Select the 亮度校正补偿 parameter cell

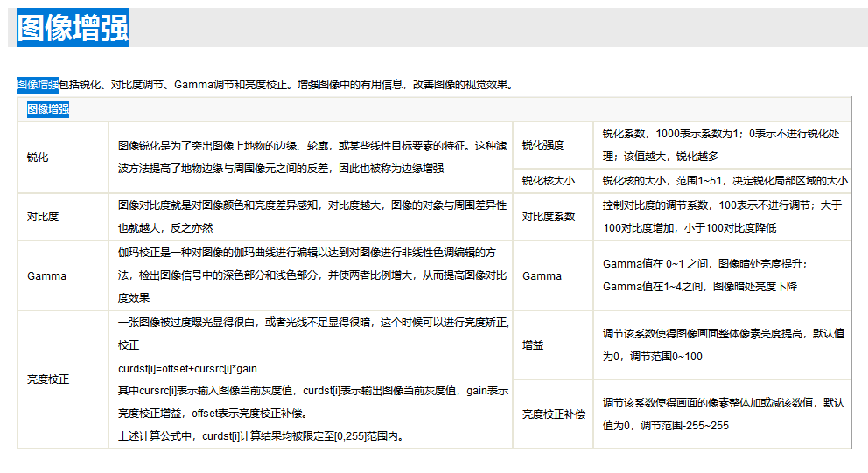(554, 414)
